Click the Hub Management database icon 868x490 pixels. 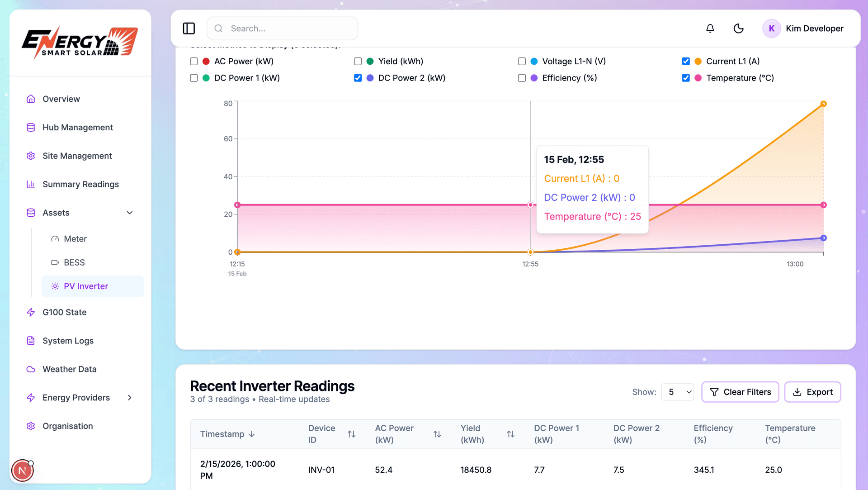point(31,128)
